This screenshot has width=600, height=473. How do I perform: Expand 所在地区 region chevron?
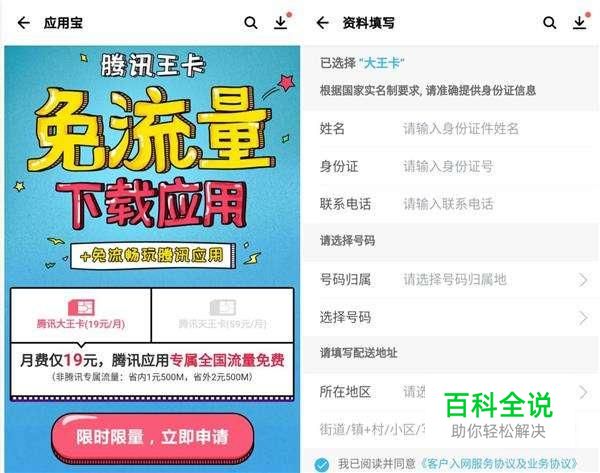[x=583, y=392]
